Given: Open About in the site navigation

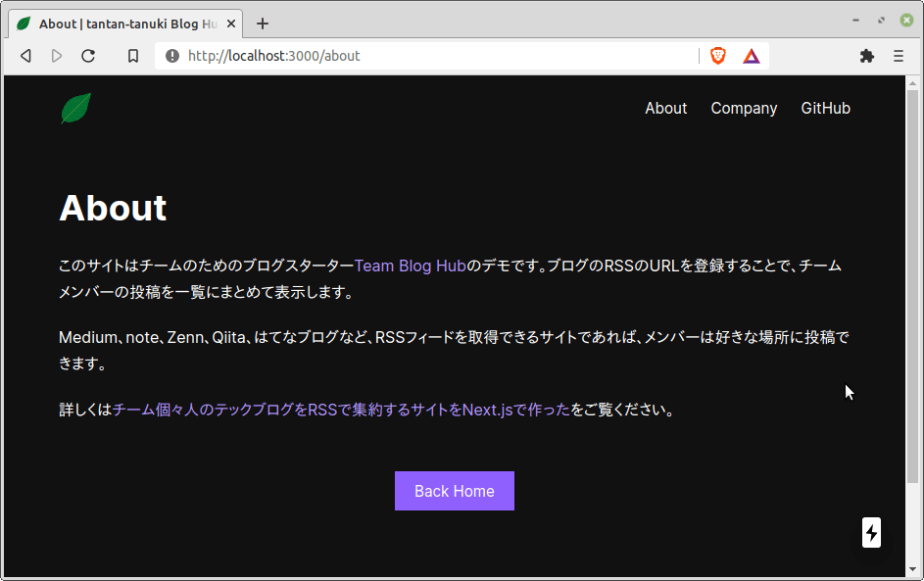Looking at the screenshot, I should point(666,109).
